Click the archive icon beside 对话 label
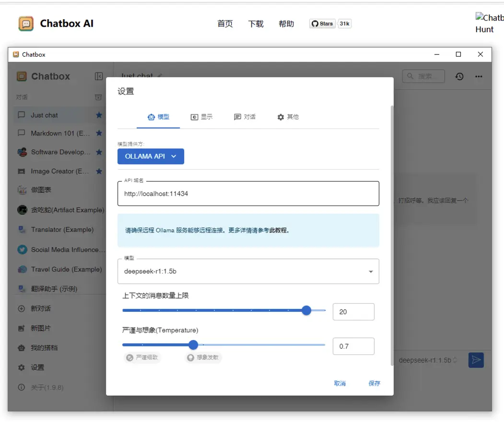This screenshot has height=422, width=504. 98,97
